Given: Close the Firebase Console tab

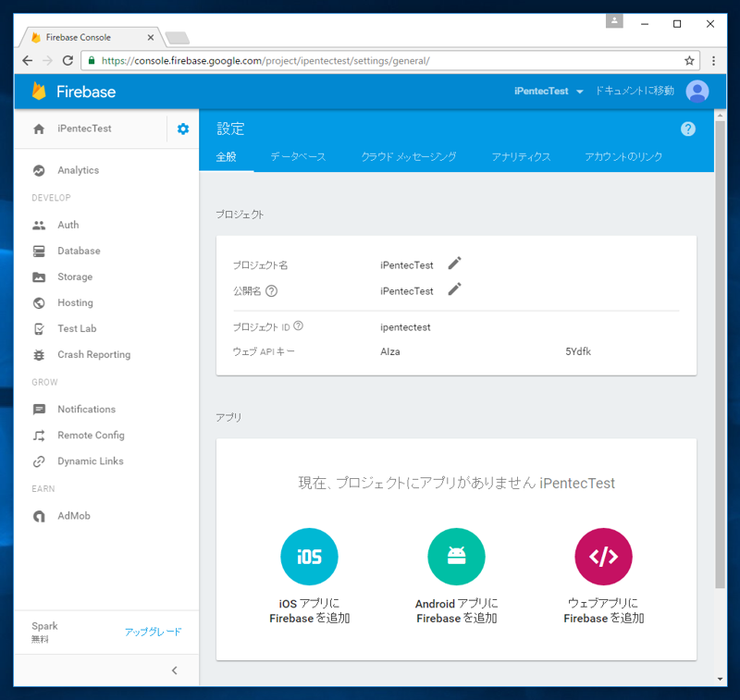Looking at the screenshot, I should coord(151,37).
